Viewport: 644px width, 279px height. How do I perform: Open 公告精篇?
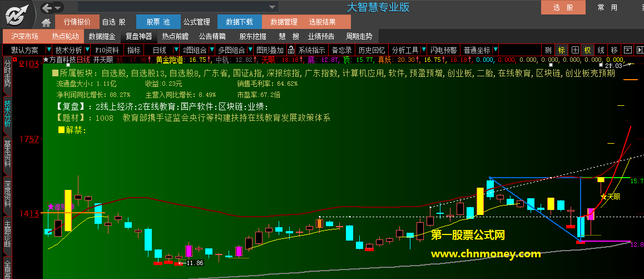click(x=212, y=36)
